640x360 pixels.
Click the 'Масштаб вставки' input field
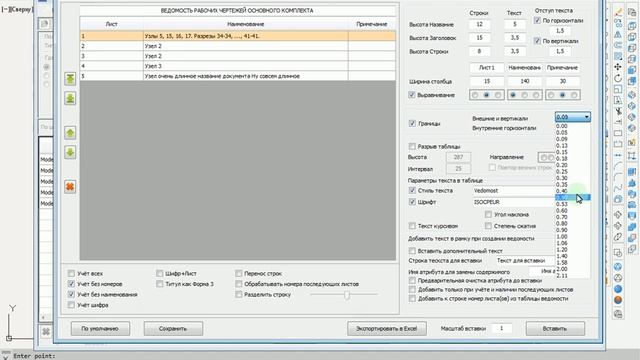[502, 328]
